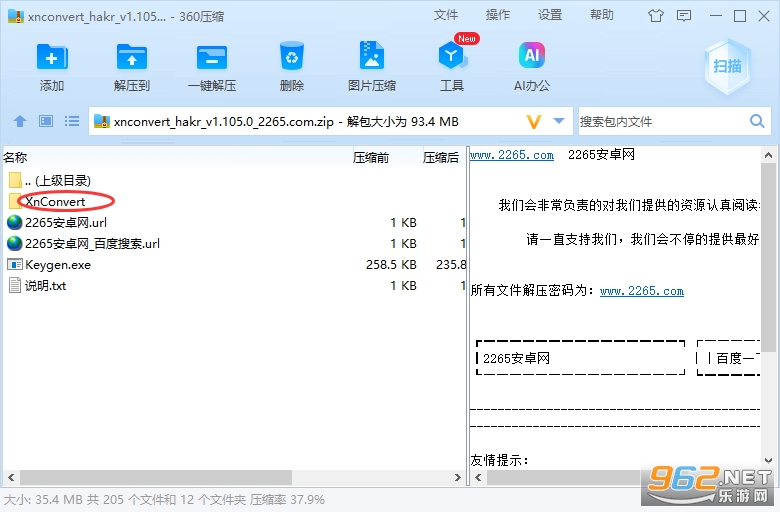This screenshot has width=780, height=512.
Task: Click preview pane vertical scrollbar thumb
Action: point(769,256)
